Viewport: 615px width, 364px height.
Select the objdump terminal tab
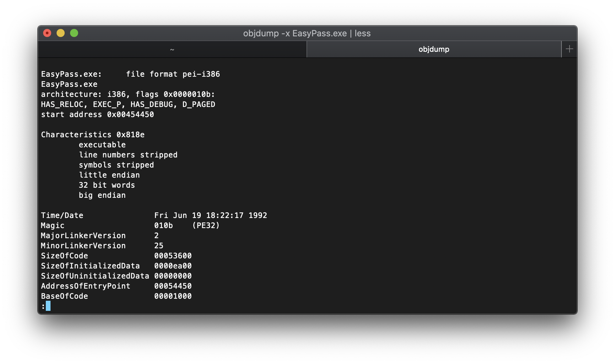coord(434,49)
